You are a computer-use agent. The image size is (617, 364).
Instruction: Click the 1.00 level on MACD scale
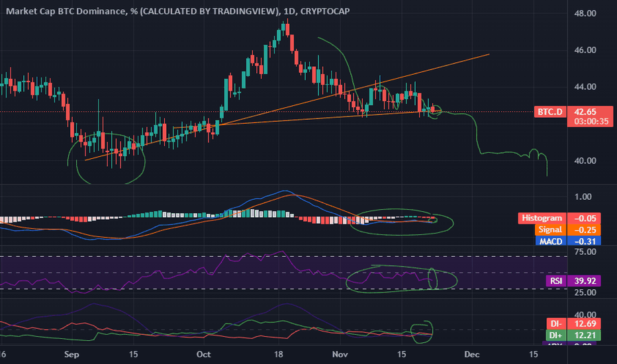(583, 197)
